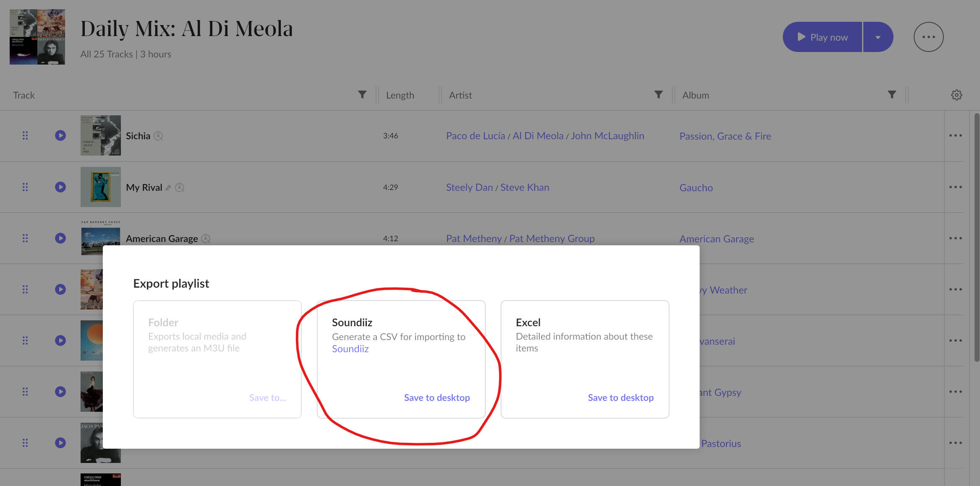Play the track in the Heavy Weather row

pyautogui.click(x=60, y=289)
